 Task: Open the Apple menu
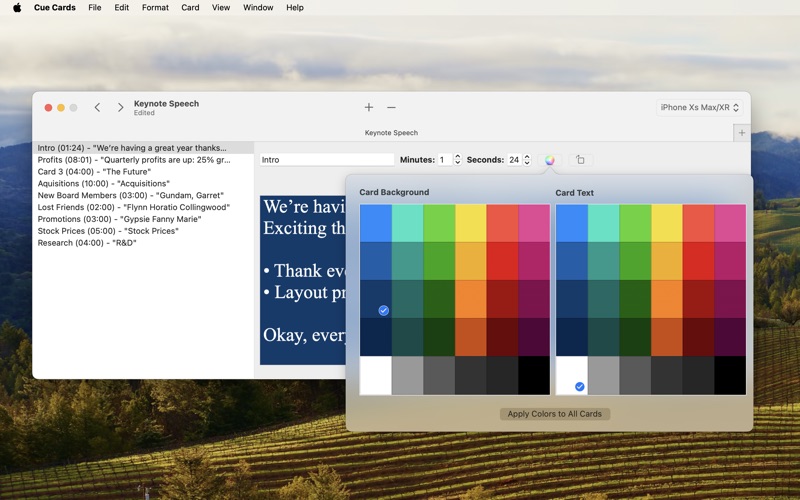[17, 8]
